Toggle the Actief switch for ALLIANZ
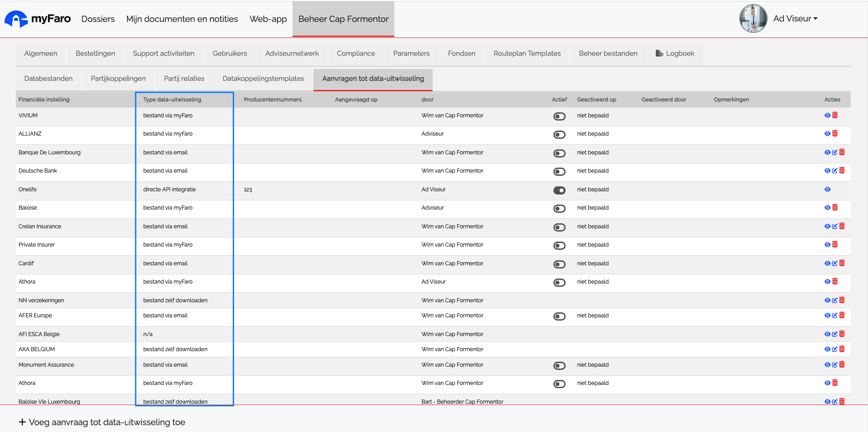Image resolution: width=868 pixels, height=432 pixels. 559,135
